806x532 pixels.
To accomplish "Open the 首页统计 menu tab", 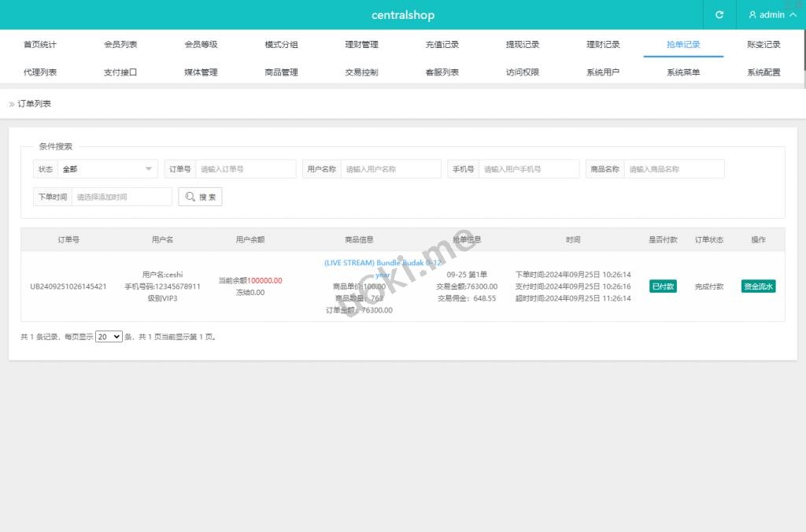I will [40, 45].
